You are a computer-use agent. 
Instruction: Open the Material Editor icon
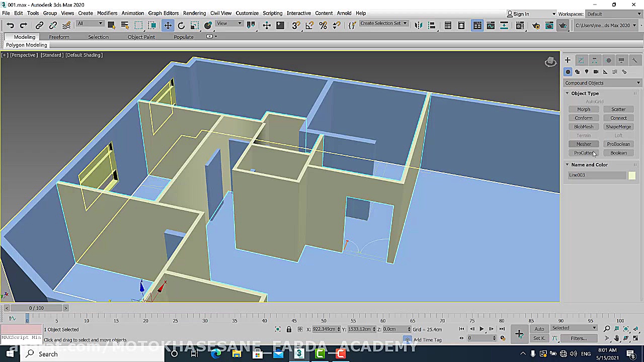coord(520,25)
